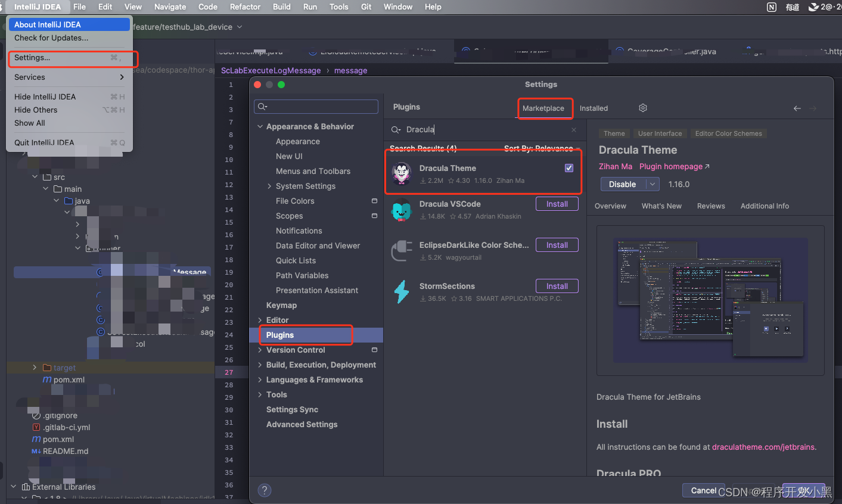The height and width of the screenshot is (504, 842).
Task: Expand the Tools settings node
Action: pyautogui.click(x=260, y=394)
